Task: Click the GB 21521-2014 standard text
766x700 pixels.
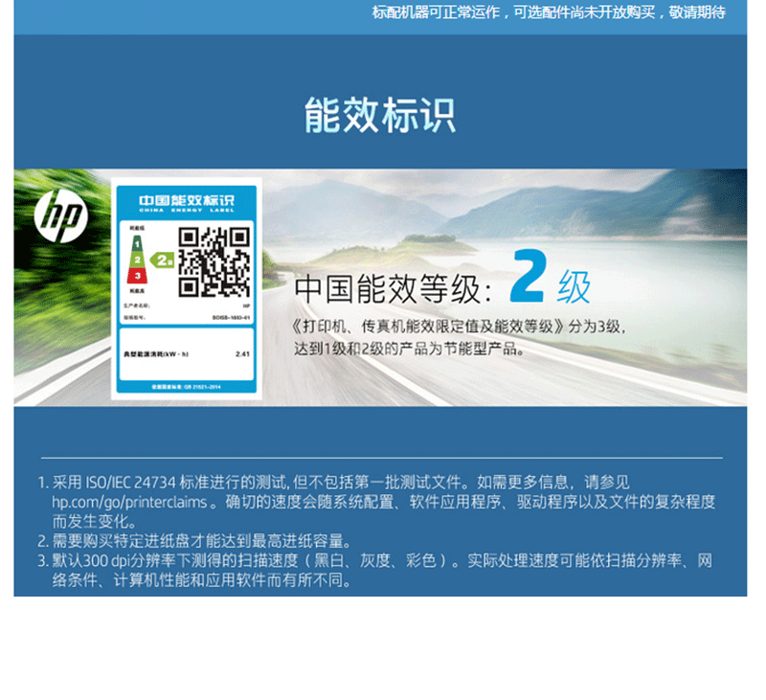Action: (x=187, y=385)
